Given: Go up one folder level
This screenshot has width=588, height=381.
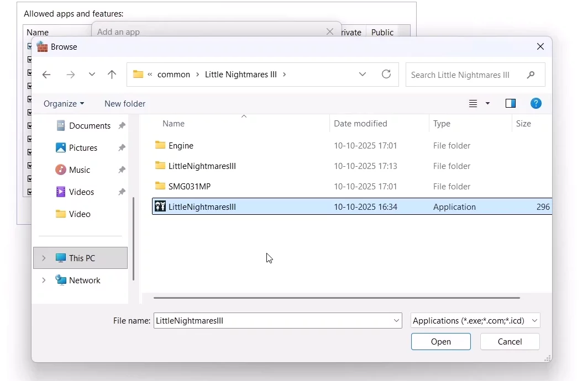Looking at the screenshot, I should point(112,75).
